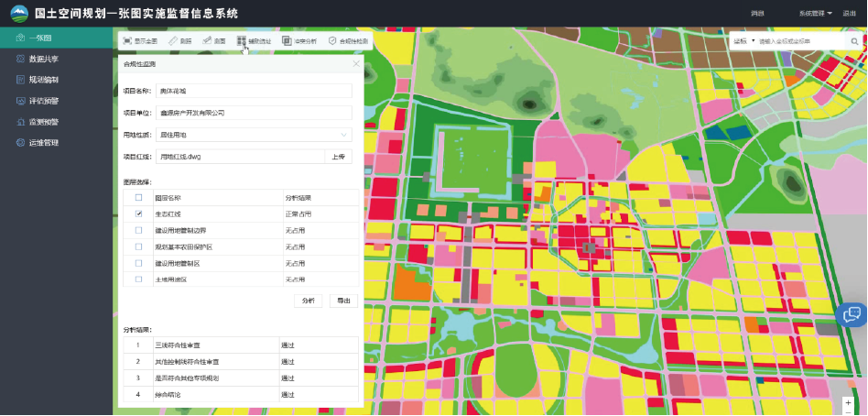The height and width of the screenshot is (416, 868).
Task: Enable the 规划基本农田保护区 layer checkbox
Action: coord(138,246)
